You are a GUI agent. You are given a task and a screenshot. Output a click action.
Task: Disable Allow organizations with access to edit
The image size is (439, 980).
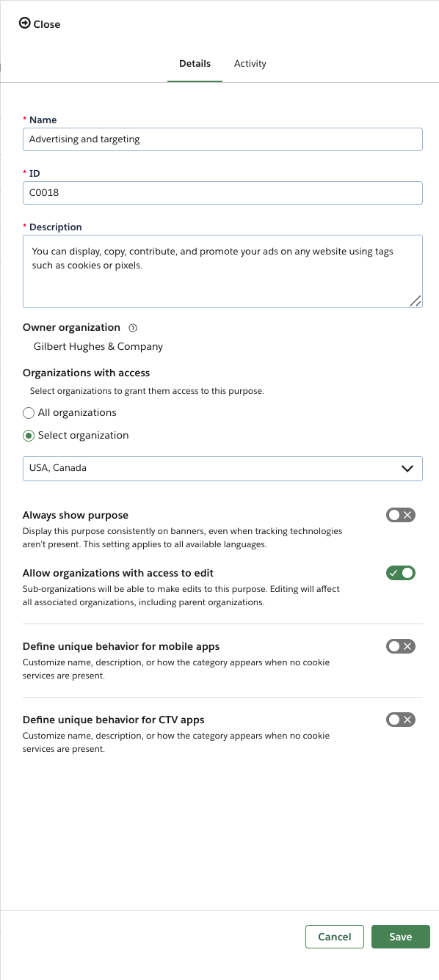(x=401, y=573)
